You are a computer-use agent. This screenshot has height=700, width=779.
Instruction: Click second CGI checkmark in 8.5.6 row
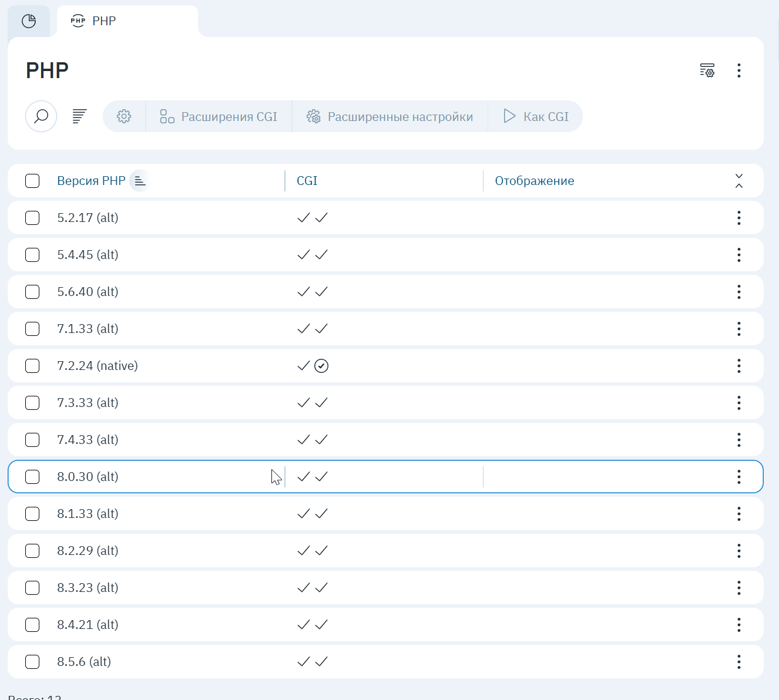point(321,662)
